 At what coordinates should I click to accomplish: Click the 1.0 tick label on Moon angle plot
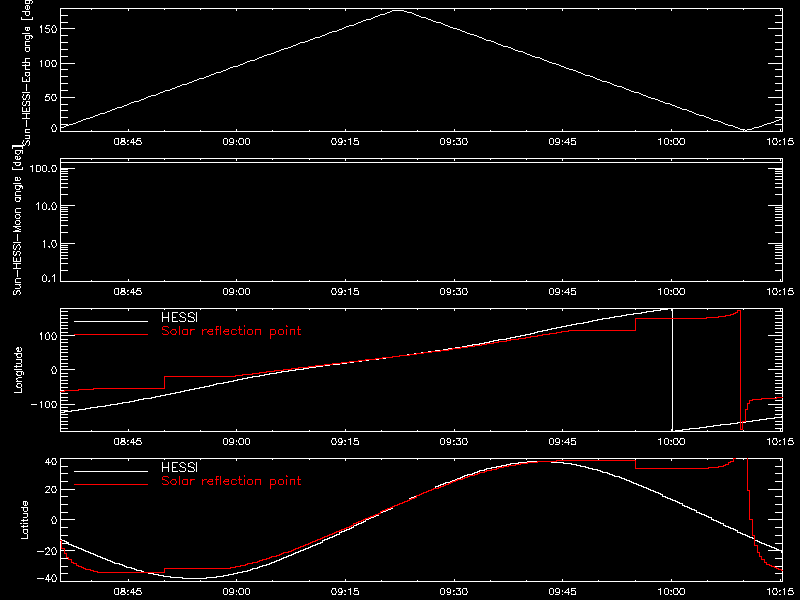click(x=49, y=244)
